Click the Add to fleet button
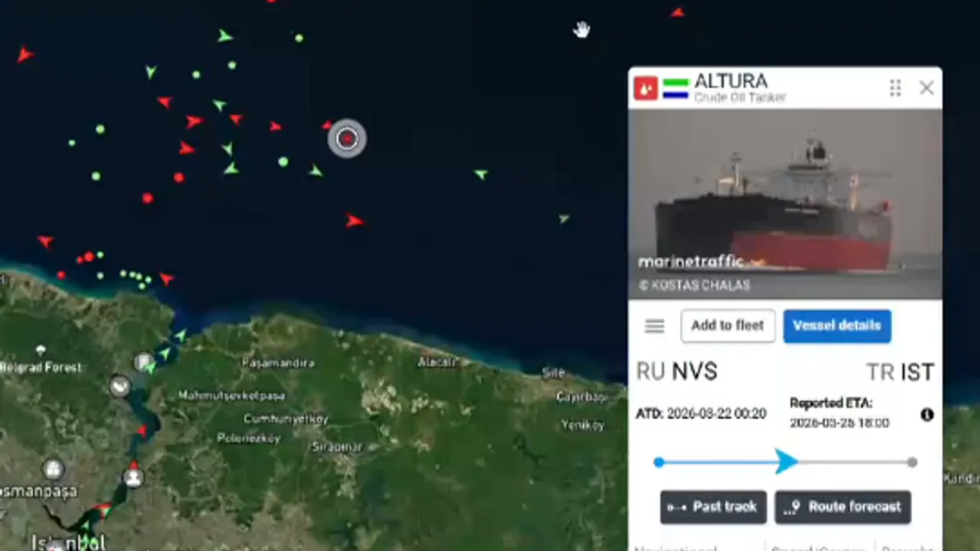 (x=727, y=326)
